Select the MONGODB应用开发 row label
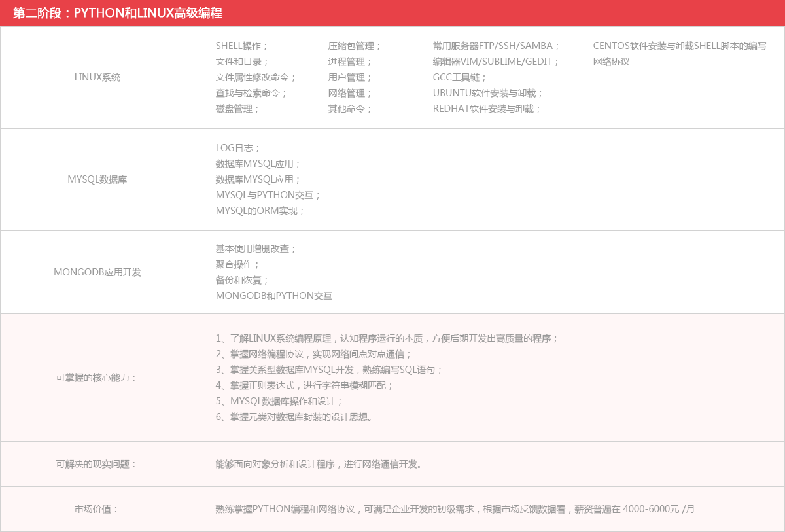This screenshot has height=532, width=785. pos(97,272)
